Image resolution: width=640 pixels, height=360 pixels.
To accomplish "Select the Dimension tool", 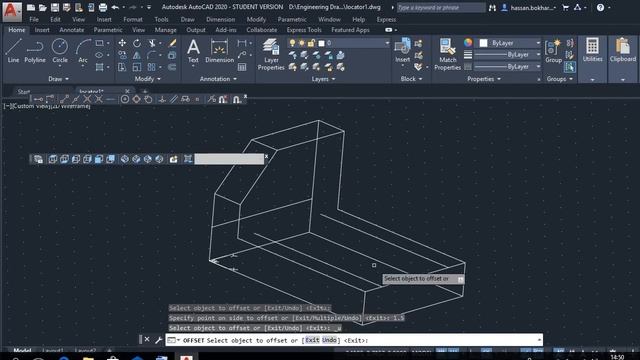I will pos(219,51).
